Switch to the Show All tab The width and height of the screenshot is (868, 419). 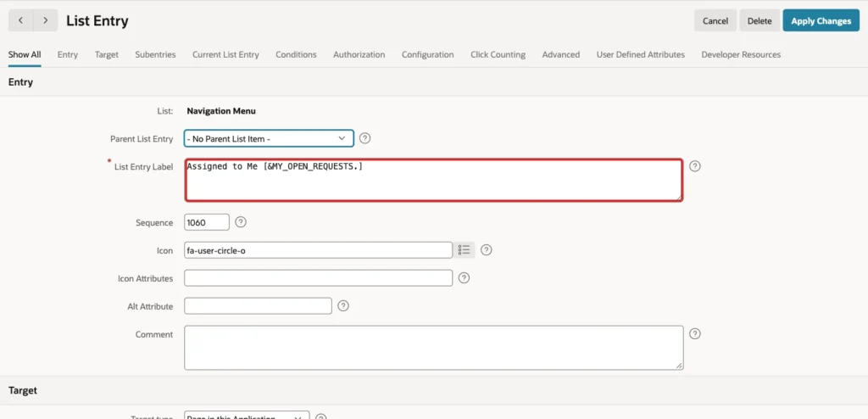coord(25,54)
